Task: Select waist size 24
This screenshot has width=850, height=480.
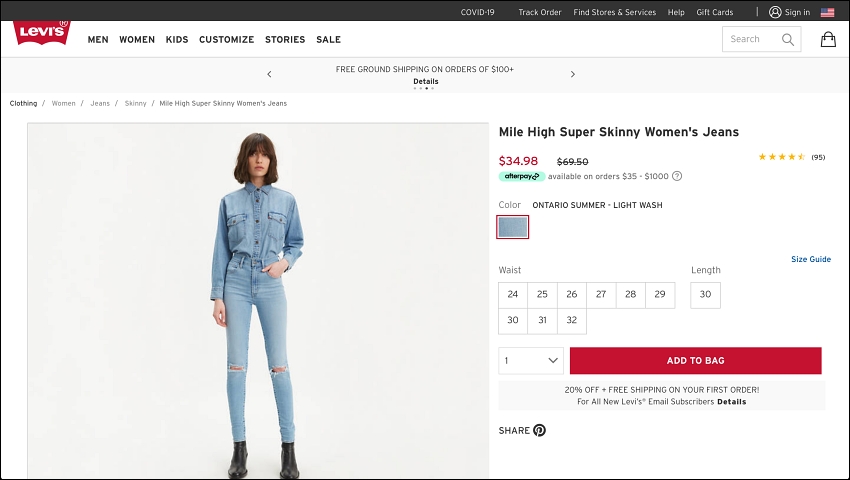Action: click(513, 295)
